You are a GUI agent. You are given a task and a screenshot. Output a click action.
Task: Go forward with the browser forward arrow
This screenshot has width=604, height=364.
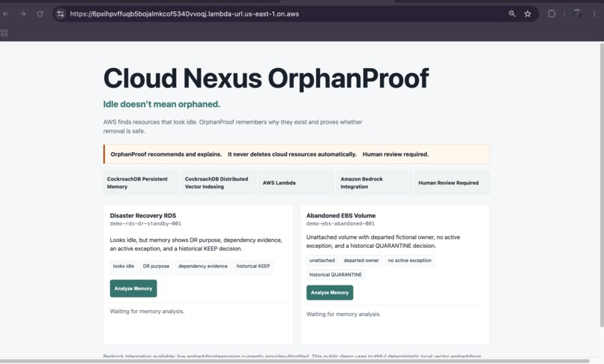22,14
